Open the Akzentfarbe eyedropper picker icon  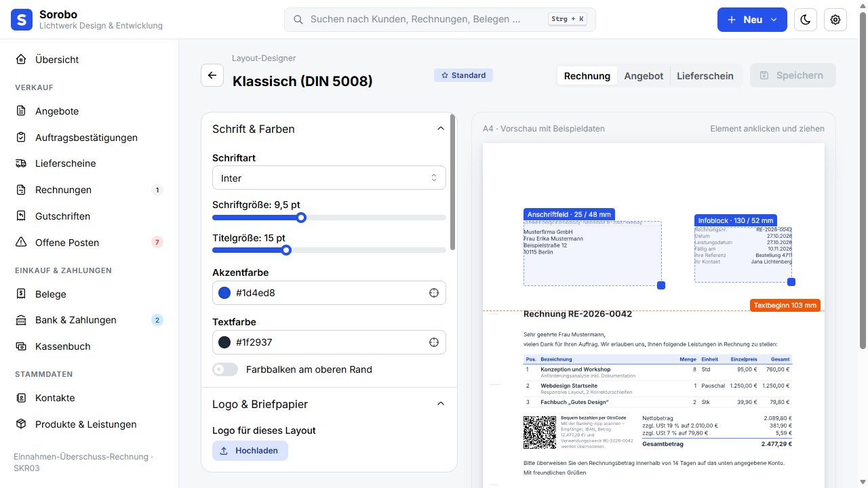(x=434, y=293)
